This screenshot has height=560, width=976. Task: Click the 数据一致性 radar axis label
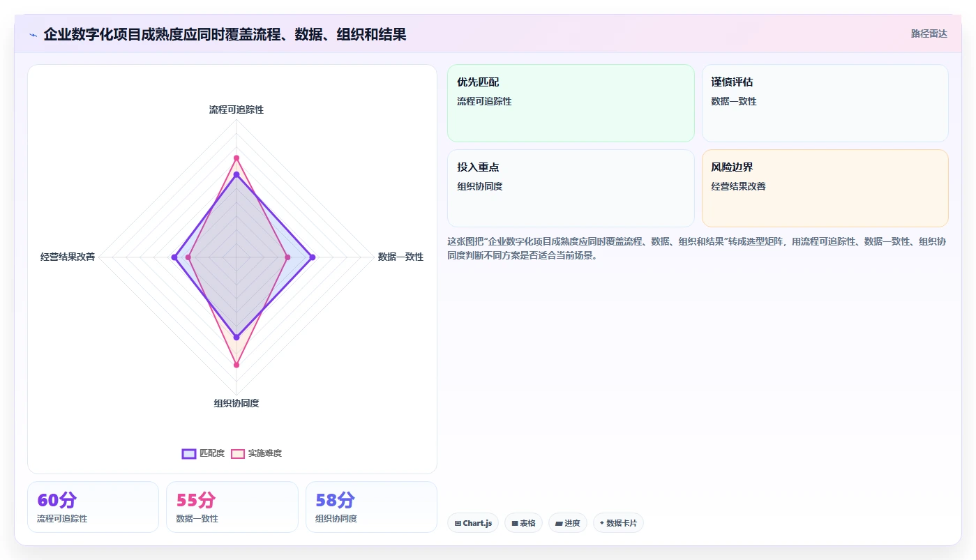pyautogui.click(x=400, y=257)
